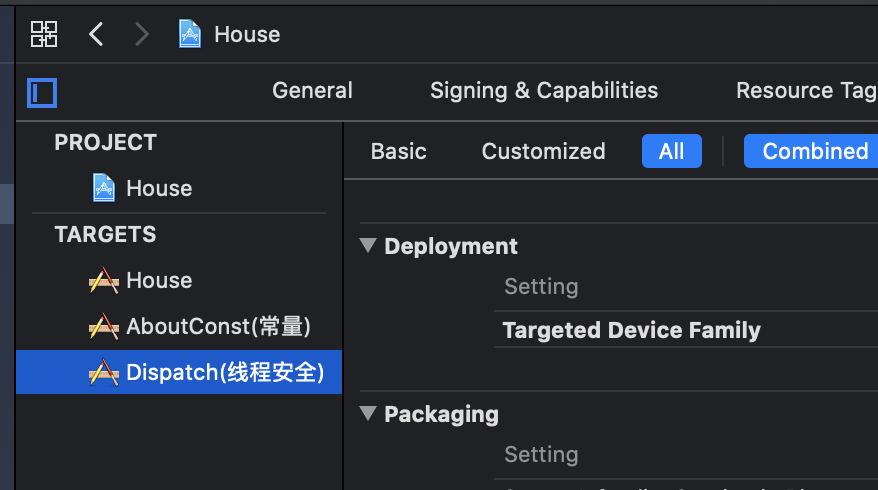
Task: Open the General tab
Action: tap(312, 90)
